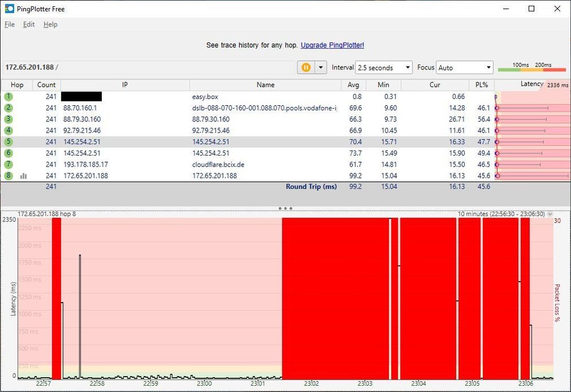
Task: Click the IP column header
Action: (125, 85)
